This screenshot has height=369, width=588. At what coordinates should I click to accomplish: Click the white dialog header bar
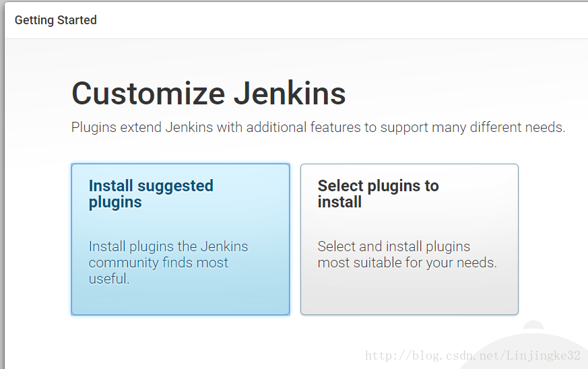296,20
